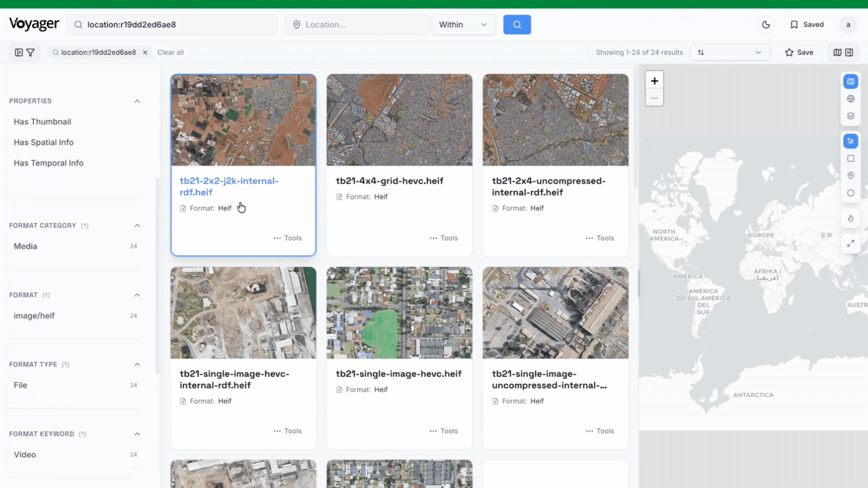
Task: Filter by Has Temporal Info property
Action: (x=48, y=163)
